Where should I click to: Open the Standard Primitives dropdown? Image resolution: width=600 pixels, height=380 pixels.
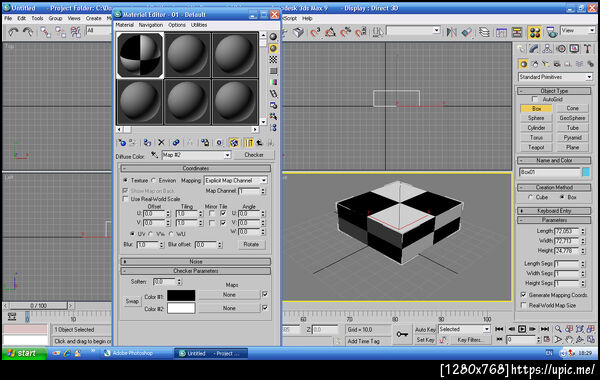(589, 77)
